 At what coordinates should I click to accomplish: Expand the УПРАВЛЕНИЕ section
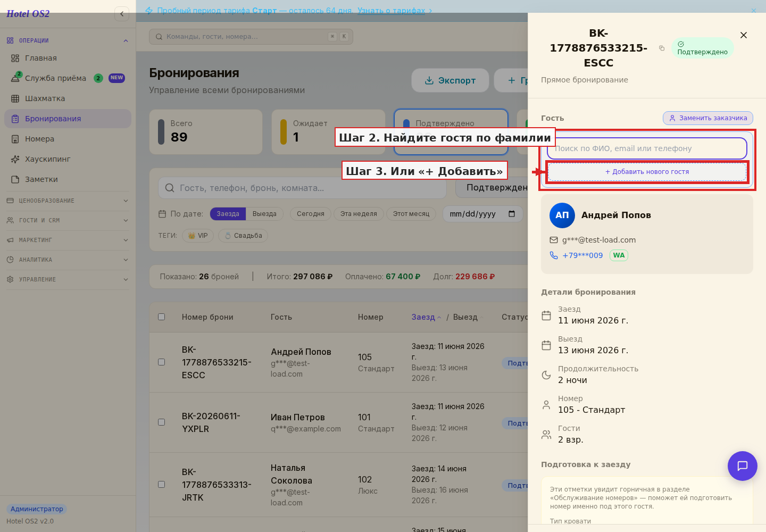68,279
